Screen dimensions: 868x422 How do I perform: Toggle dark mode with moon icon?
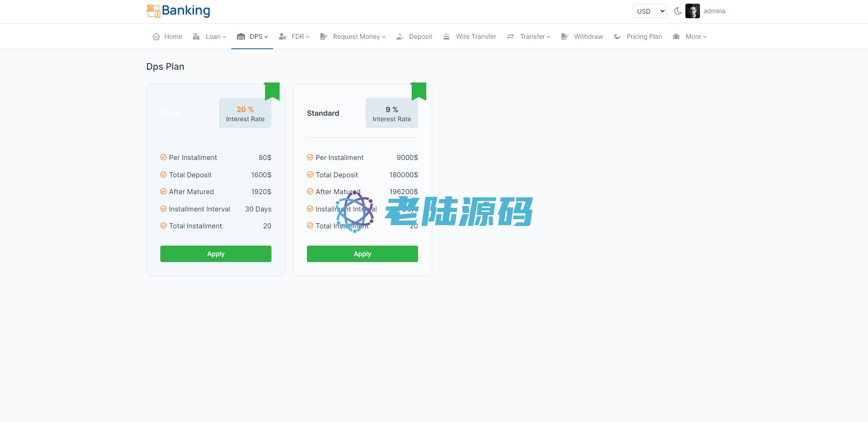pyautogui.click(x=678, y=11)
